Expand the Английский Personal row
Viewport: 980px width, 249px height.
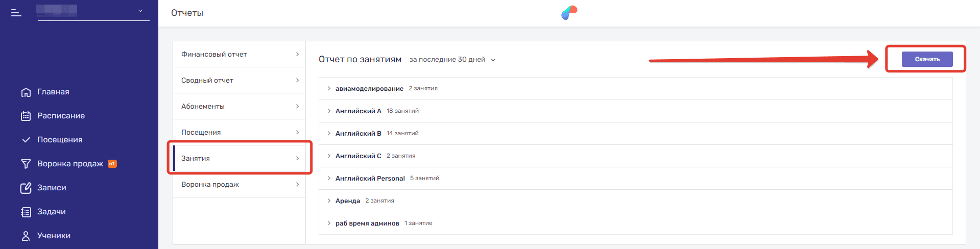pyautogui.click(x=329, y=178)
